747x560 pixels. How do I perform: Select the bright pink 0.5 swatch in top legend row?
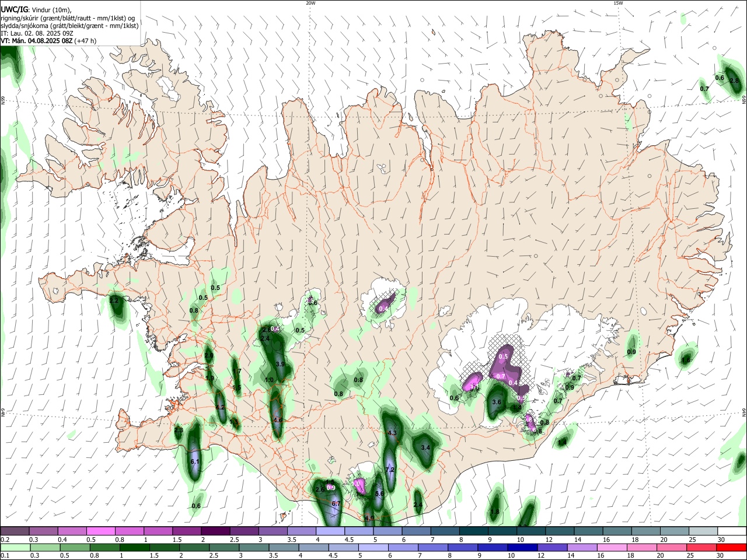[100, 531]
